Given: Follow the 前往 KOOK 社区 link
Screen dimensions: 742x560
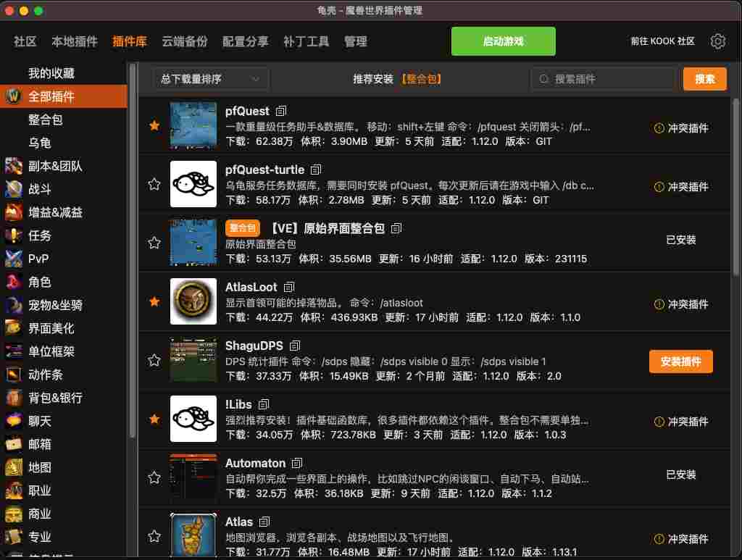Looking at the screenshot, I should coord(662,41).
